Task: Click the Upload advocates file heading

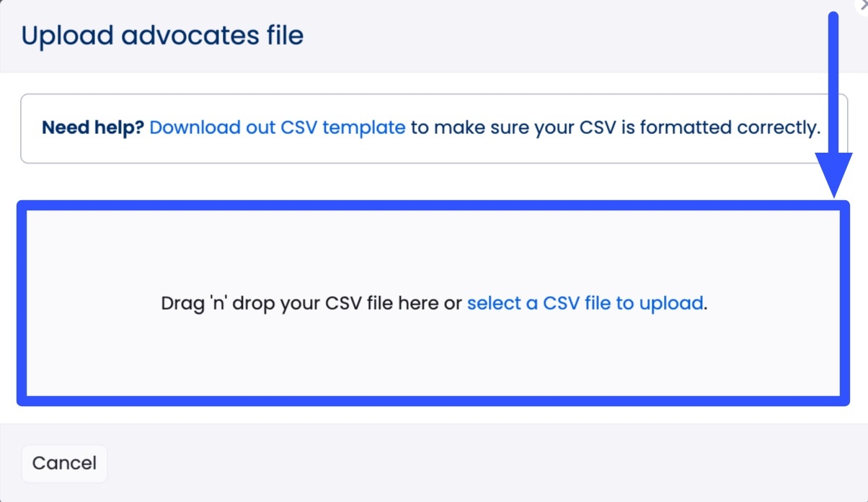Action: [x=163, y=35]
